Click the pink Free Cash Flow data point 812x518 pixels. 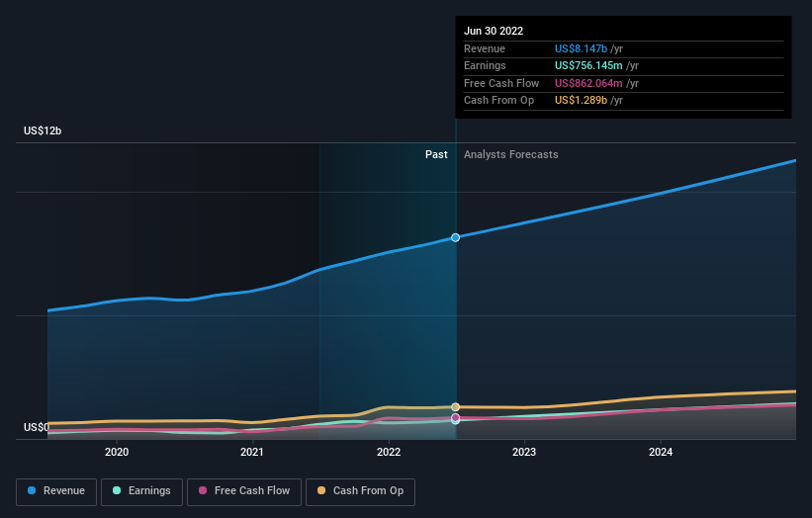click(x=455, y=417)
